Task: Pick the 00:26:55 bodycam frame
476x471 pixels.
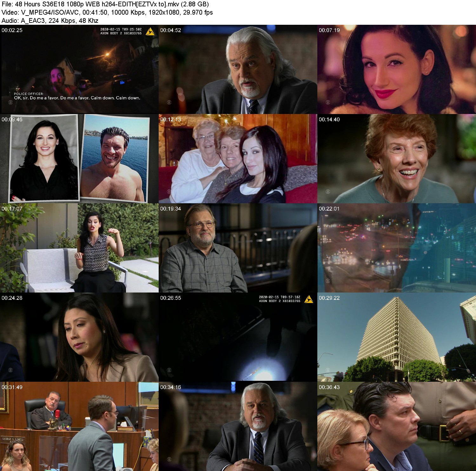Action: (238, 337)
